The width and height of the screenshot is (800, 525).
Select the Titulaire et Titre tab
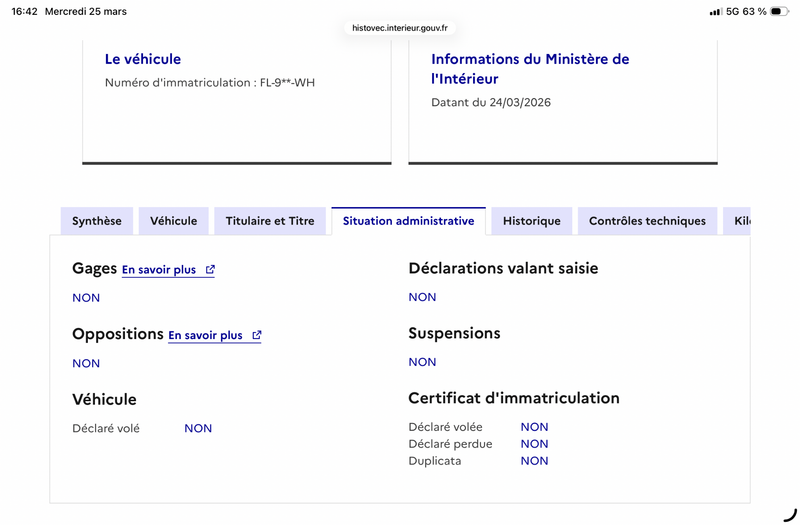tap(270, 221)
